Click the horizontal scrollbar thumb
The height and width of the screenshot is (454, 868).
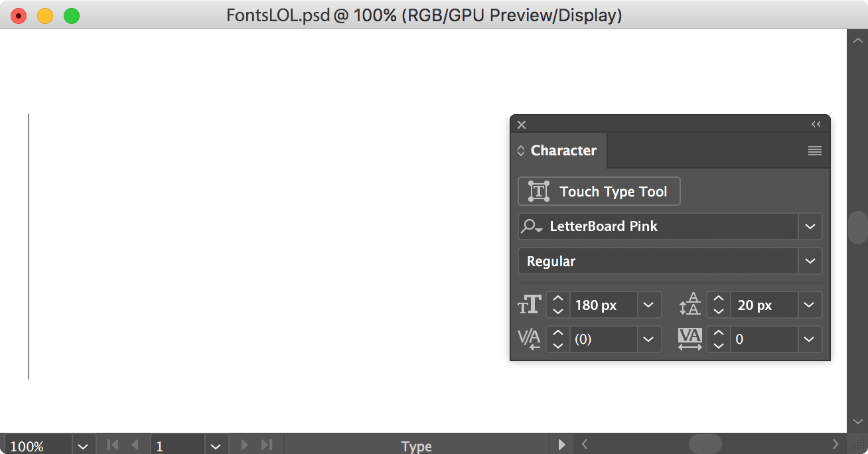(705, 444)
